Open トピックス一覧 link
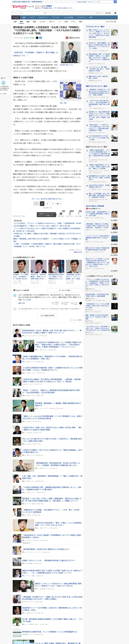This screenshot has width=129, height=644. pos(111,22)
